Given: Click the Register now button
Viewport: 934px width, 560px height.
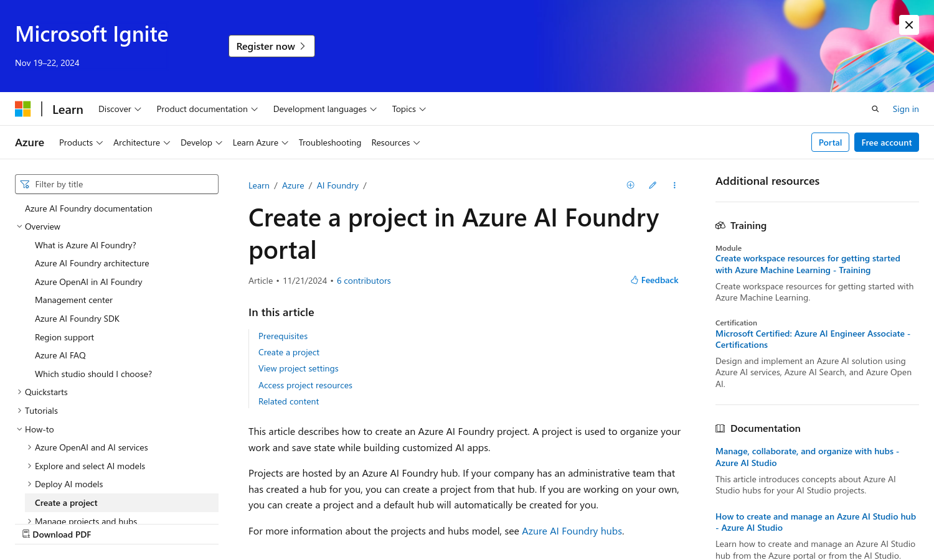Looking at the screenshot, I should click(271, 46).
